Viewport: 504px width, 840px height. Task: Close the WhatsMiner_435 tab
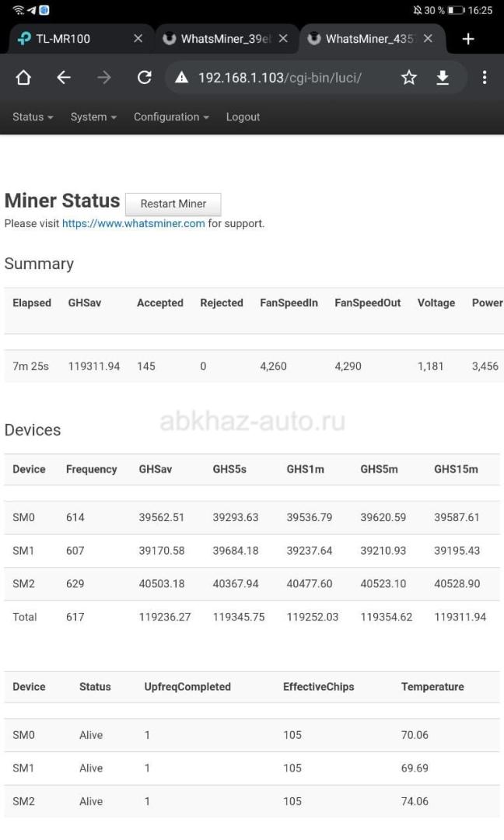[428, 39]
